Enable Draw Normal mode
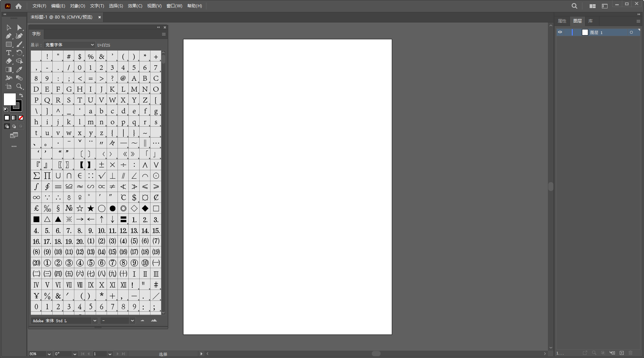The image size is (644, 358). click(7, 126)
